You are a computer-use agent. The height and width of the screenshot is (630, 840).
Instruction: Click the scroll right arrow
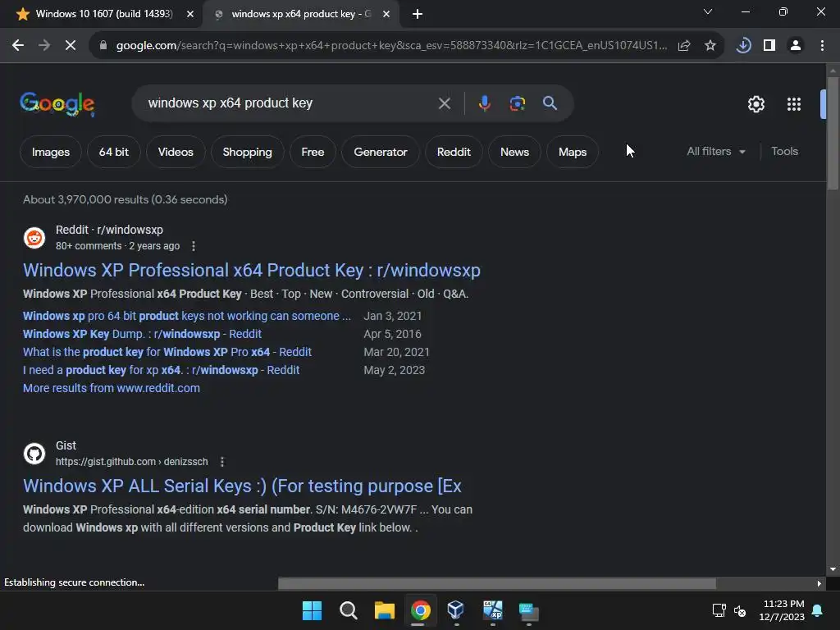819,583
